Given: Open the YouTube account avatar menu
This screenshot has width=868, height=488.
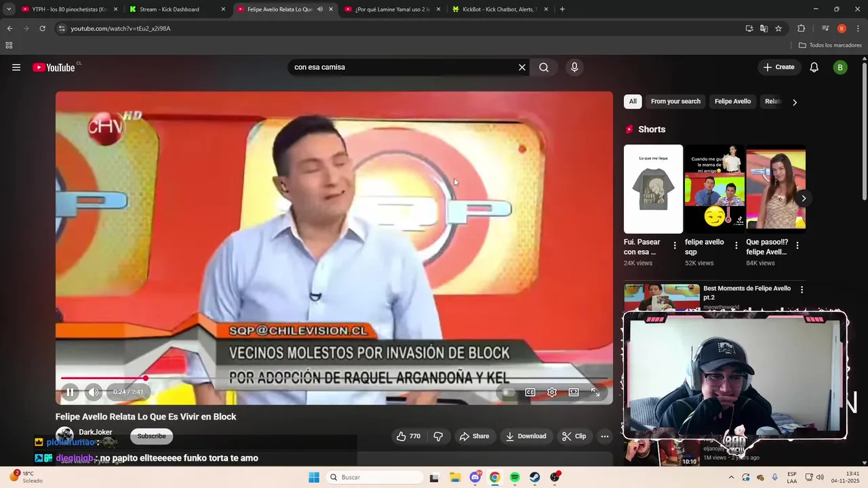Looking at the screenshot, I should point(840,67).
